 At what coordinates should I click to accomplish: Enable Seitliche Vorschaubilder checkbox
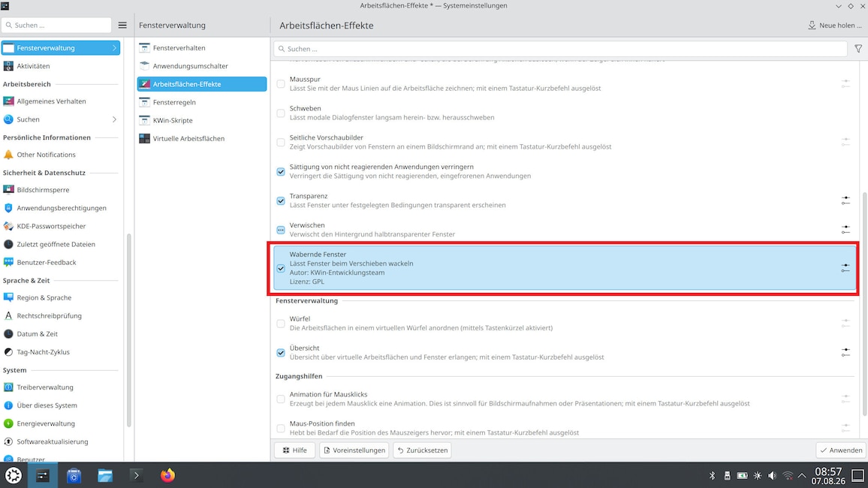coord(281,143)
